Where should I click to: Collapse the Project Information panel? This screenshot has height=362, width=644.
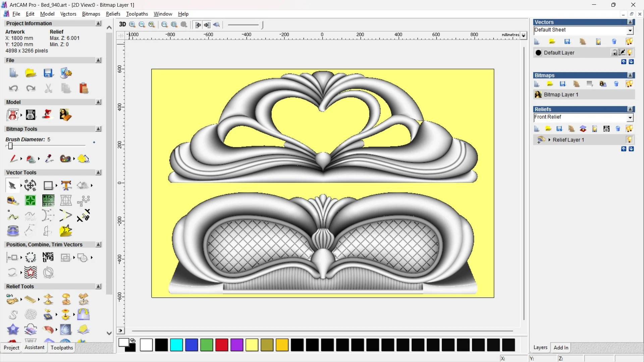(x=98, y=23)
